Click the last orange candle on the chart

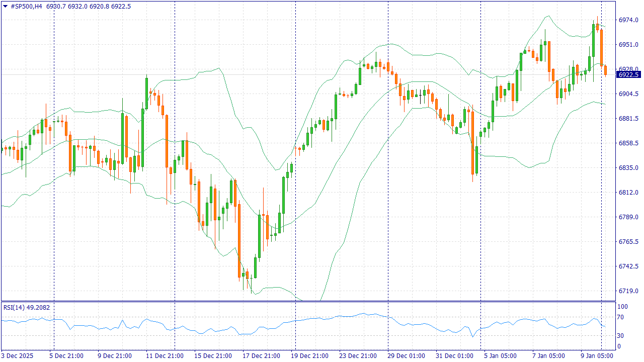point(605,70)
